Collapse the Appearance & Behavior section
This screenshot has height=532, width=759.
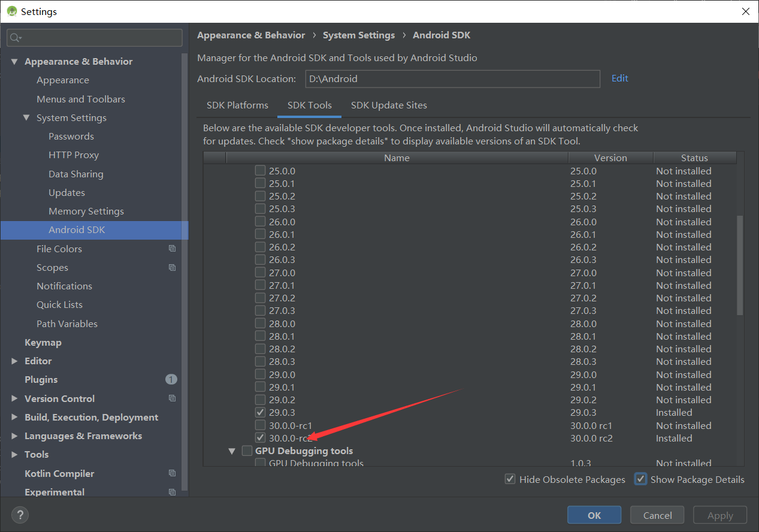pos(14,62)
